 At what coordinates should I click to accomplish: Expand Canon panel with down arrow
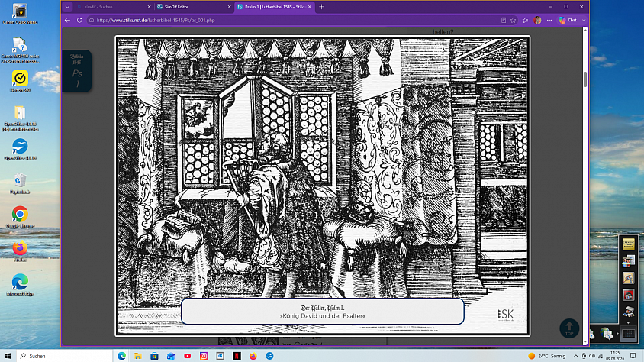[629, 323]
